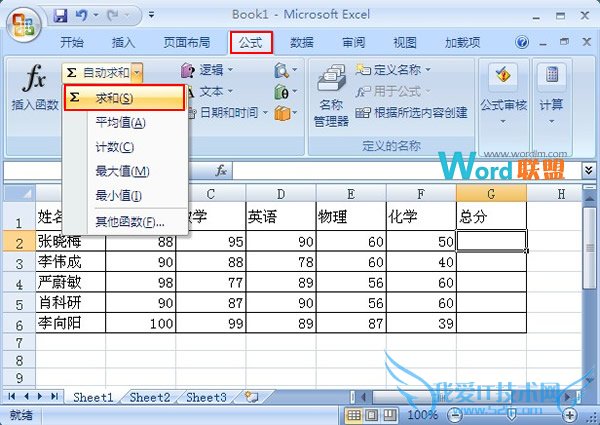Click 根据所选内容创建

point(411,112)
